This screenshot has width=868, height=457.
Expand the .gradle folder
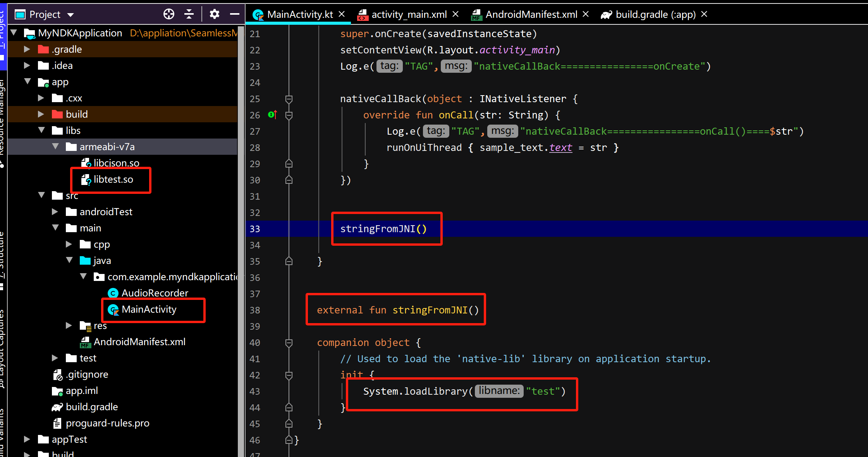click(x=27, y=50)
